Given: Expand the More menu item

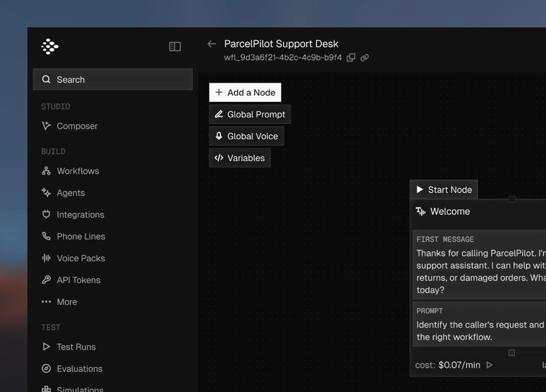Looking at the screenshot, I should [59, 302].
